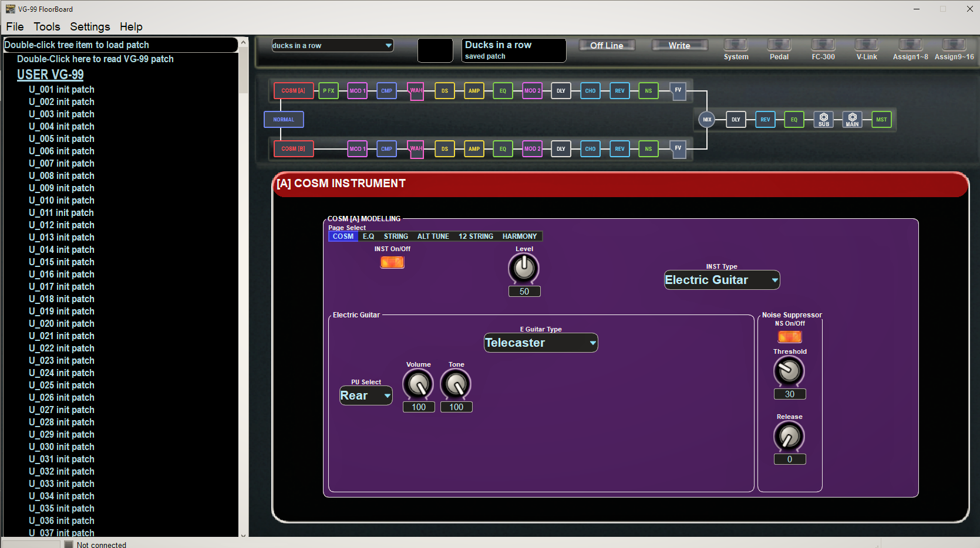The width and height of the screenshot is (980, 548).
Task: Open the Tools menu
Action: 47,27
